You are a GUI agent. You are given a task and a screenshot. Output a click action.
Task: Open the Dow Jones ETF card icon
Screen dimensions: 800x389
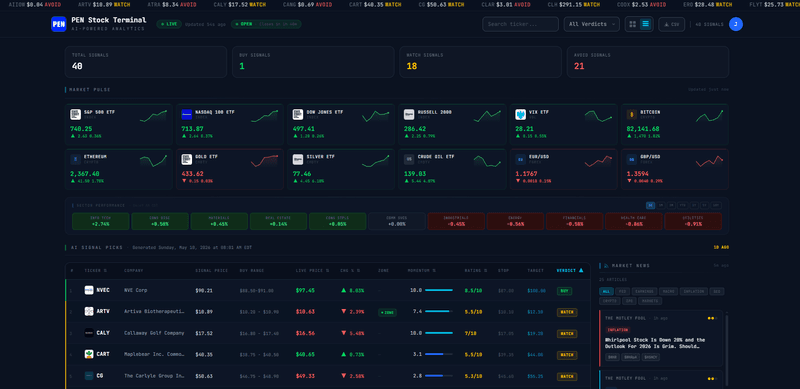click(x=297, y=114)
